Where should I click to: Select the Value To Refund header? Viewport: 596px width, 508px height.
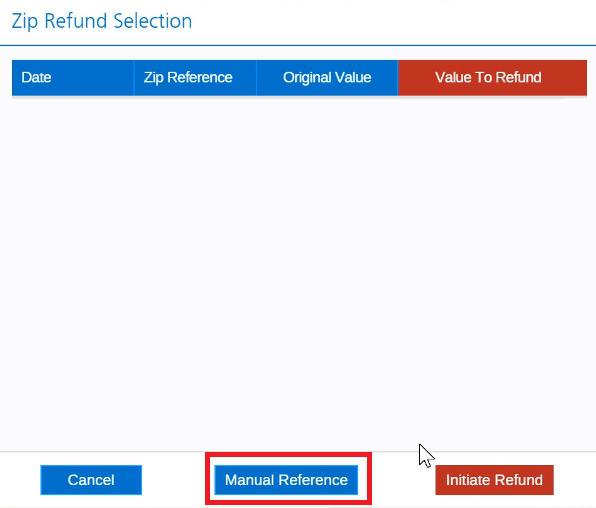(493, 78)
